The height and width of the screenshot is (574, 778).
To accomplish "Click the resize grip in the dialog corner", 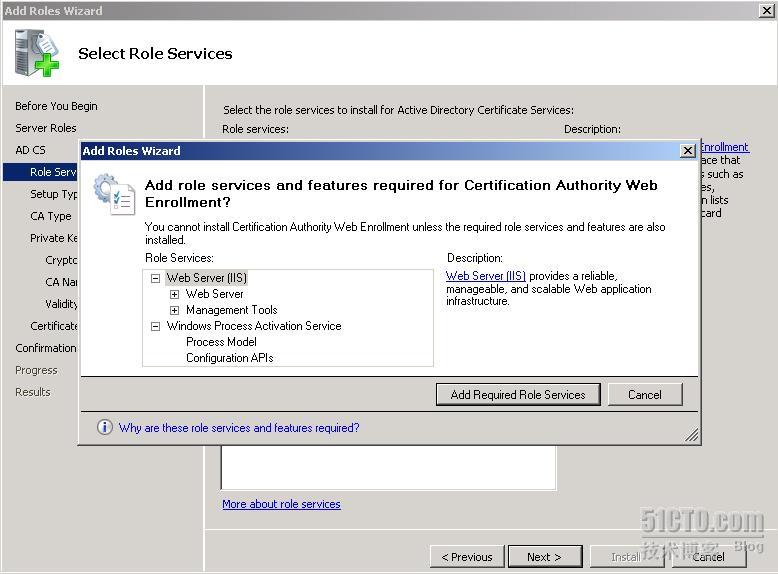I will pos(692,435).
